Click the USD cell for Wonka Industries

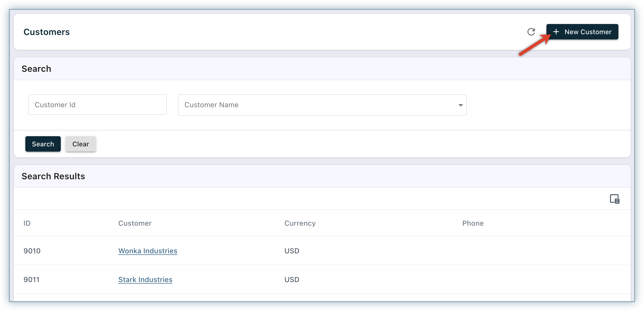pyautogui.click(x=292, y=251)
